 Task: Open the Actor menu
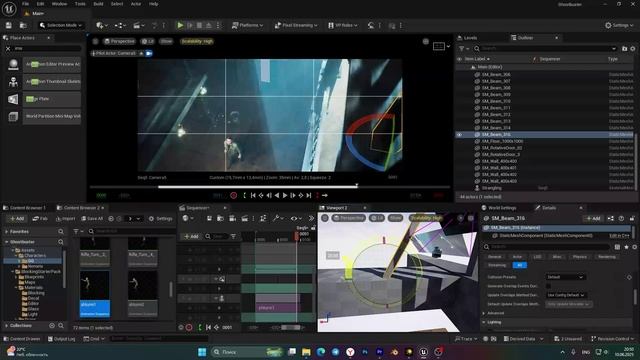point(136,4)
